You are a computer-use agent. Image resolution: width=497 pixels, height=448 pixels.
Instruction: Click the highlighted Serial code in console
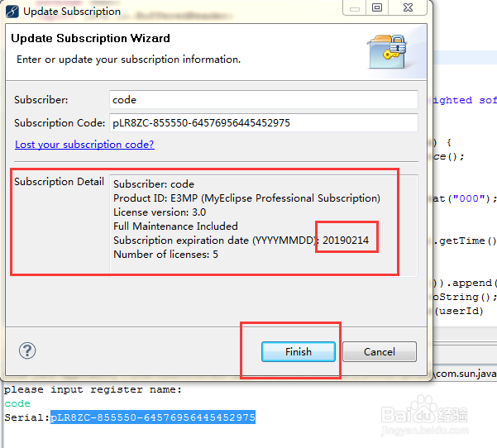[153, 417]
